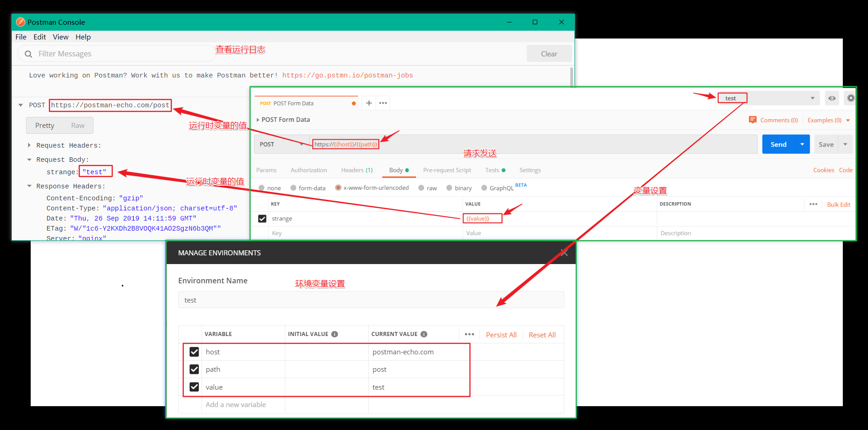The image size is (868, 430).
Task: Open the Send button dropdown arrow
Action: coord(802,144)
